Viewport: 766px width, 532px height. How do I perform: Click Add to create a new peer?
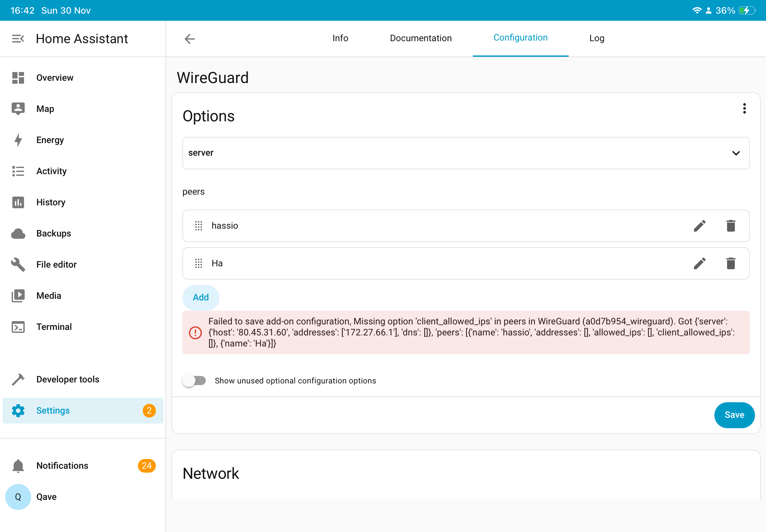pyautogui.click(x=200, y=297)
